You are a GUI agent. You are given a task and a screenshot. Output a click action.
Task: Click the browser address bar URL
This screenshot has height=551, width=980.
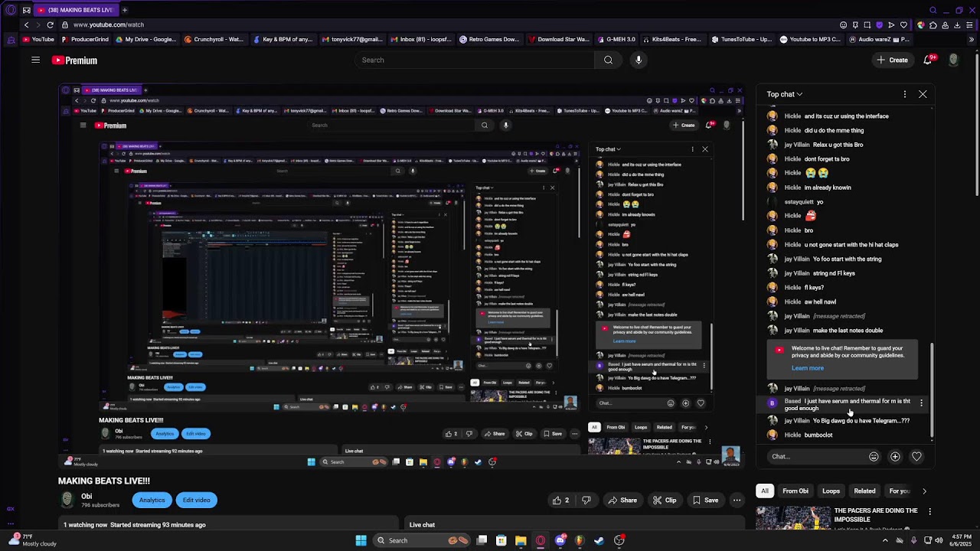109,24
